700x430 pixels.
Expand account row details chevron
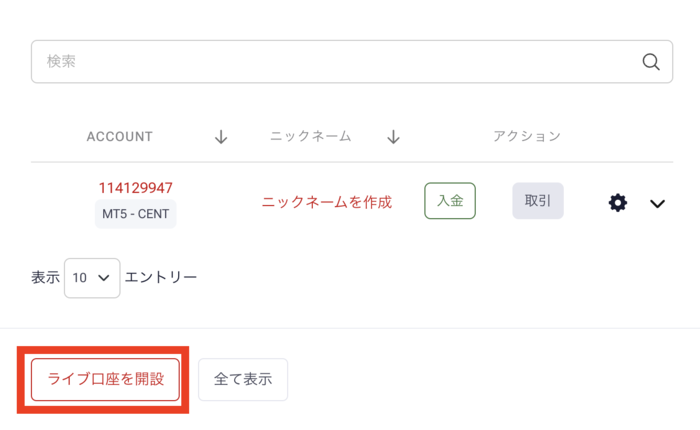point(657,203)
